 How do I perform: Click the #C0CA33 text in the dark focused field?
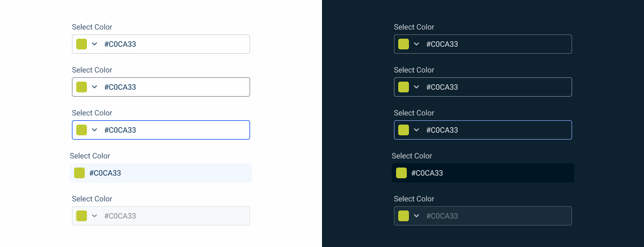[442, 130]
